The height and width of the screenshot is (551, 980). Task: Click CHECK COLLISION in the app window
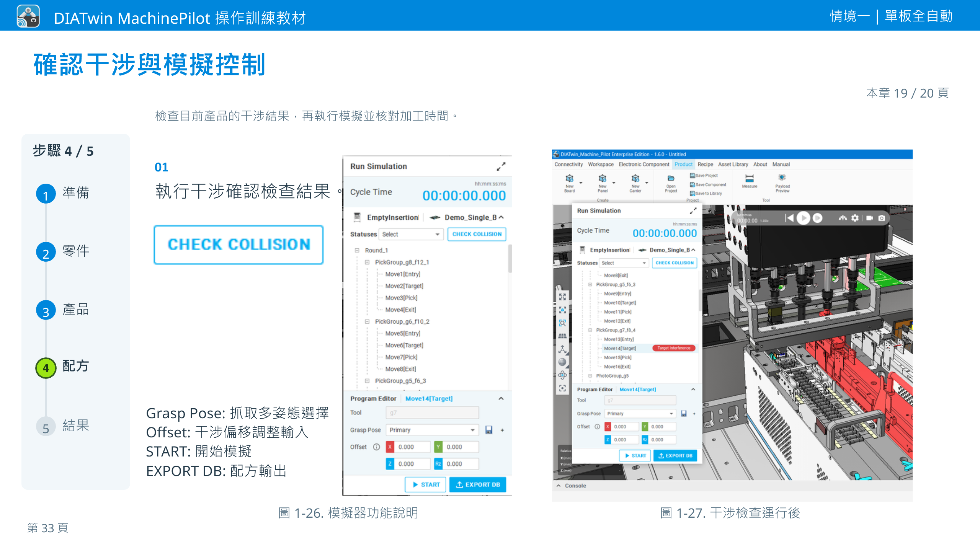675,263
